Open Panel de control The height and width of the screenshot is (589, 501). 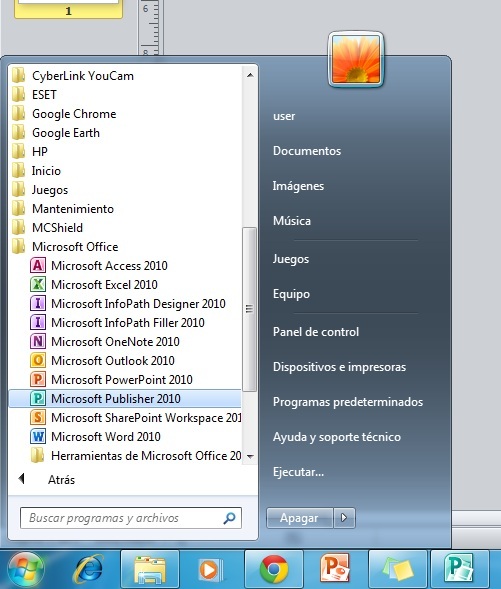tap(316, 332)
